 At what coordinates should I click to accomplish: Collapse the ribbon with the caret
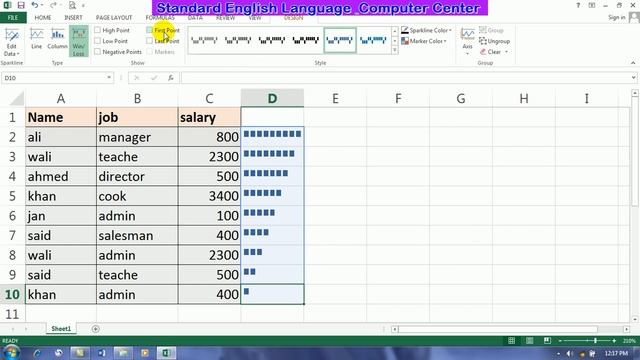coord(633,63)
